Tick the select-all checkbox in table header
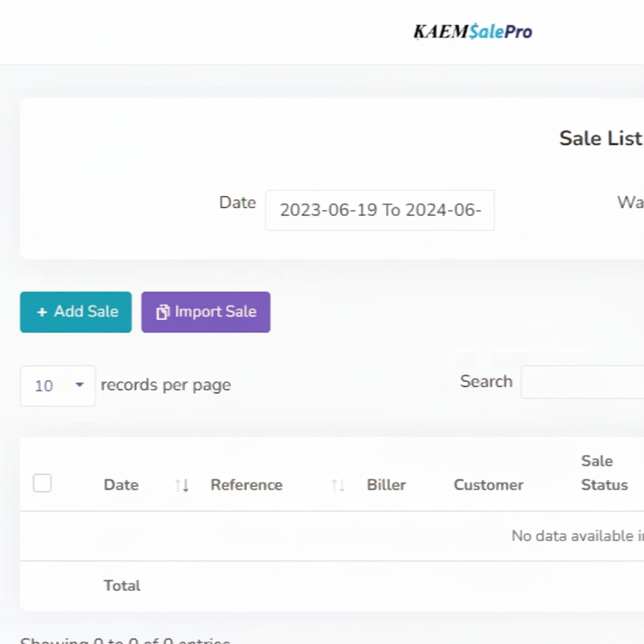Viewport: 644px width, 644px height. click(42, 483)
